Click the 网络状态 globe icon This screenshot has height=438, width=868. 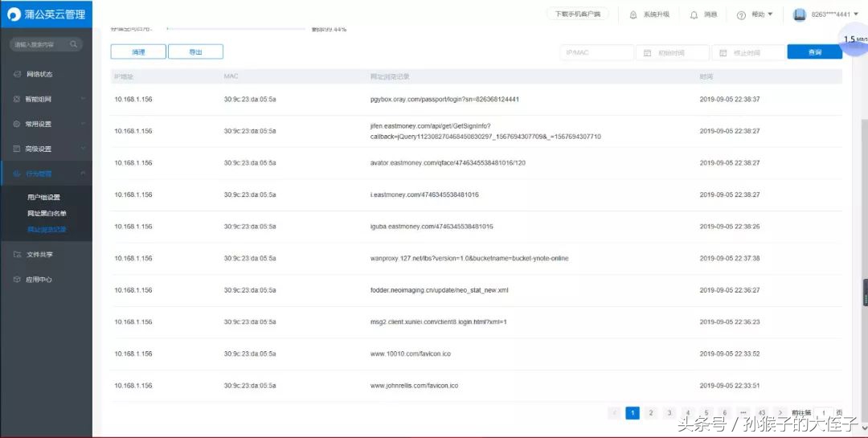(x=17, y=74)
